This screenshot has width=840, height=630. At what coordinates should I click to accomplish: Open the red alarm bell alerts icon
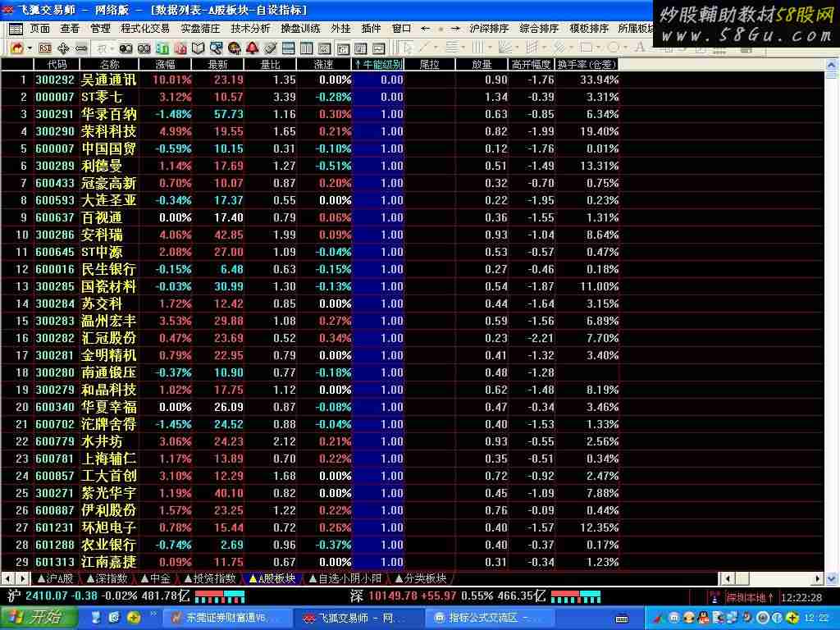click(253, 48)
